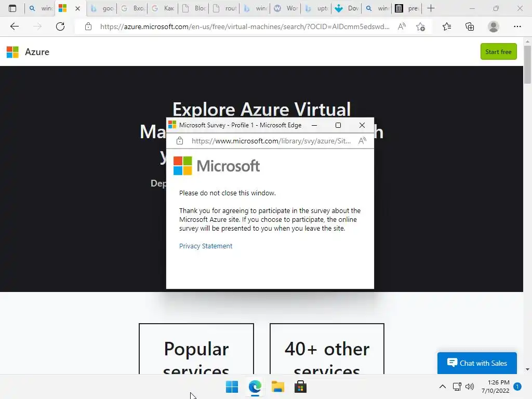
Task: Open the Favorites list
Action: coord(447,26)
